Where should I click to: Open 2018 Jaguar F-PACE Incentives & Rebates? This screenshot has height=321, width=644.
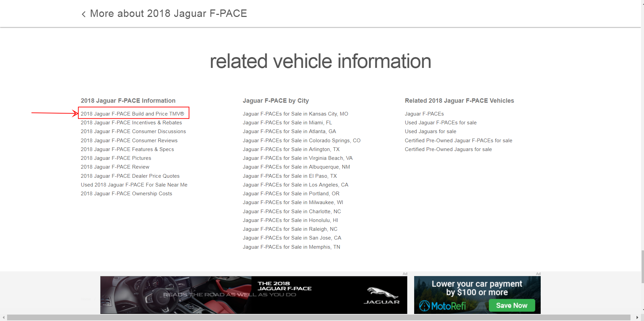(131, 123)
